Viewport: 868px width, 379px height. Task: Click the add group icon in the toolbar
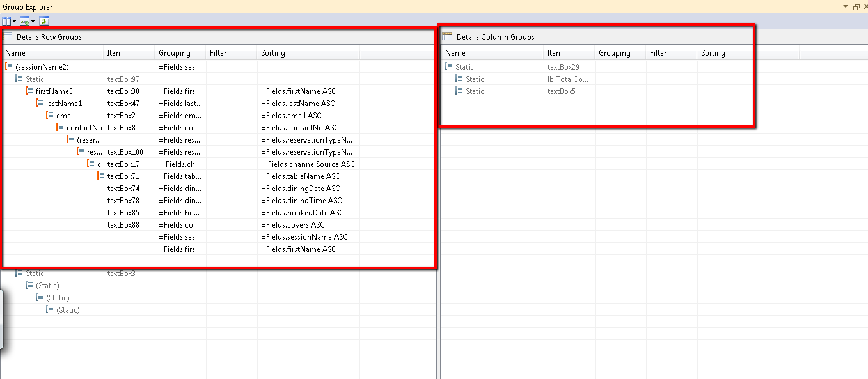pyautogui.click(x=25, y=21)
